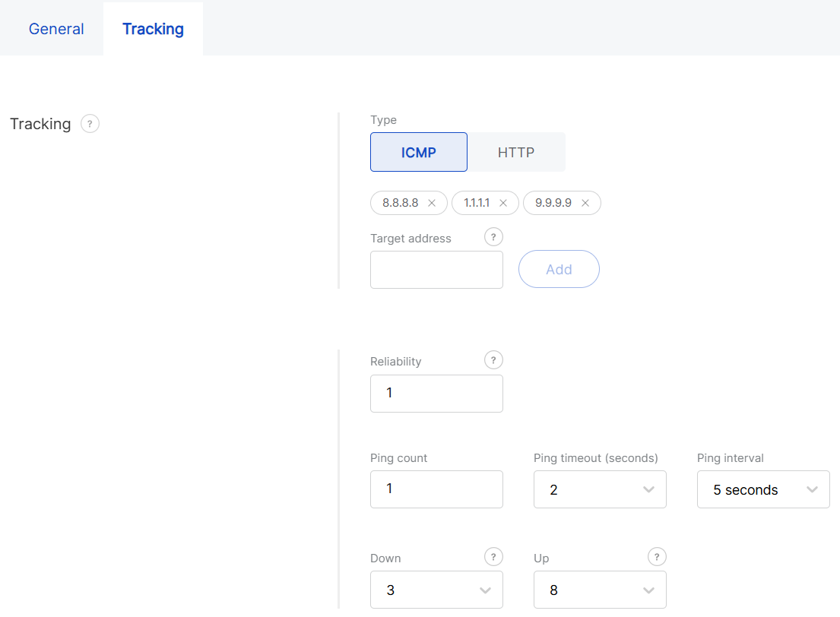Open the Tracking help tooltip
The image size is (840, 617).
click(90, 123)
